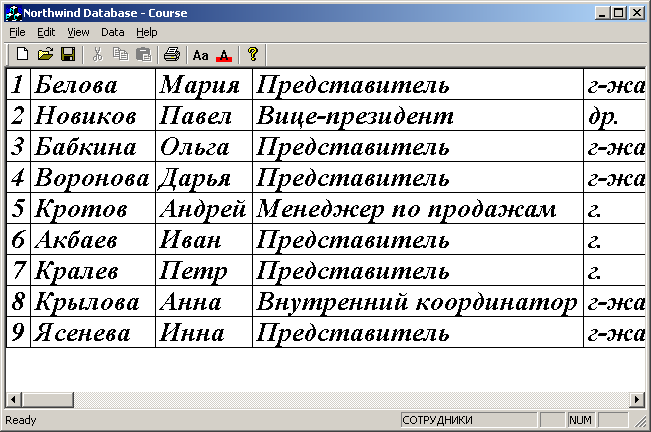Click Представитель in Белова's row
This screenshot has height=432, width=651.
(418, 84)
